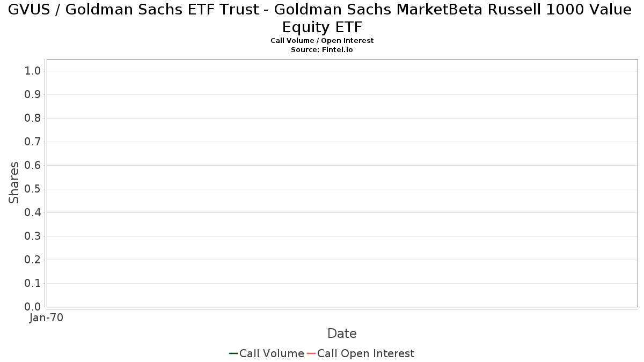644x362 pixels.
Task: Click the empty chart plot area
Action: tap(342, 183)
